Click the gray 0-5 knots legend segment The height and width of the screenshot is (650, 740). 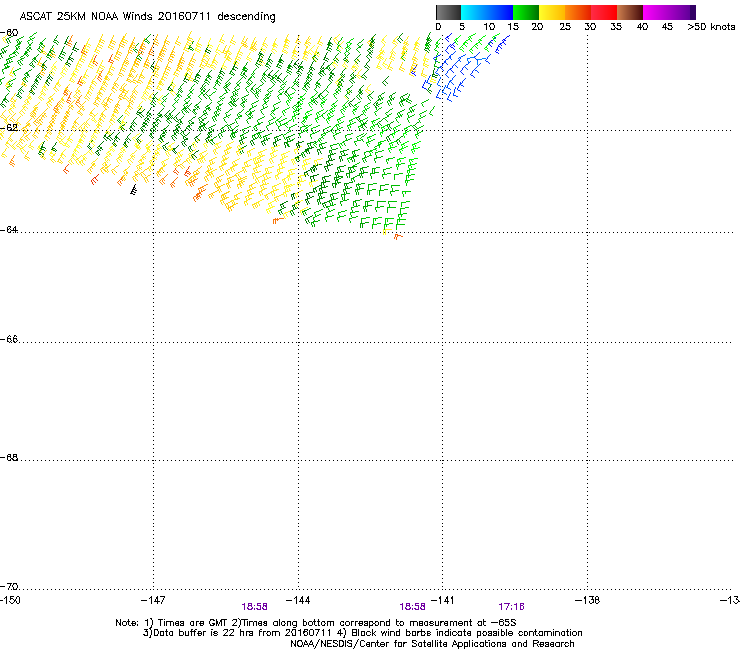pos(448,12)
